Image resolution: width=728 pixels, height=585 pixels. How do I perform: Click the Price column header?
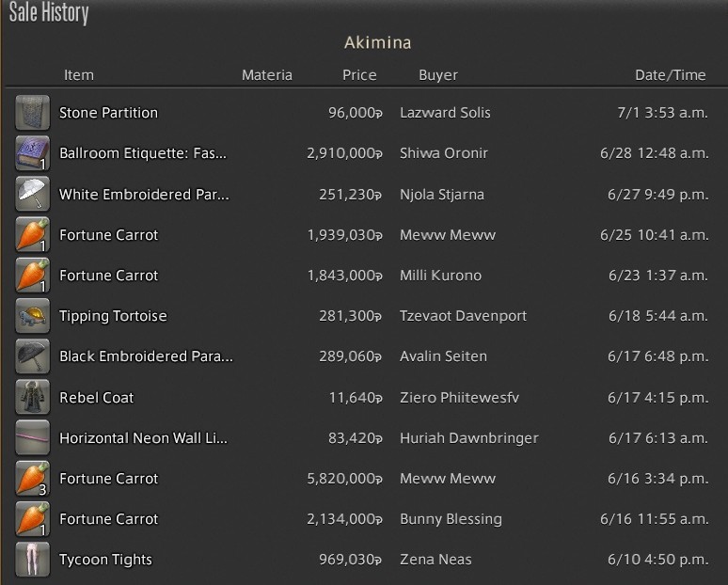point(359,75)
